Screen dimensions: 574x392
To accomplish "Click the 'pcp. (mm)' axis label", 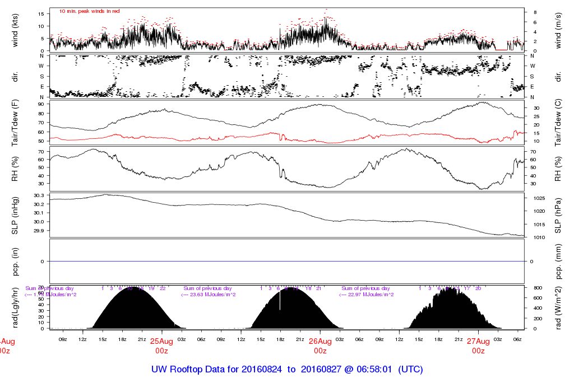I will tap(558, 262).
